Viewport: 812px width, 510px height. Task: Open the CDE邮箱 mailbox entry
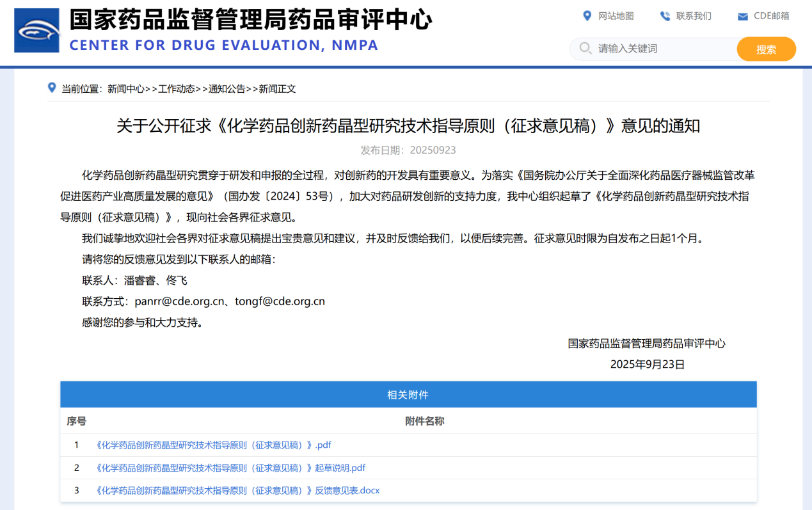click(x=770, y=16)
